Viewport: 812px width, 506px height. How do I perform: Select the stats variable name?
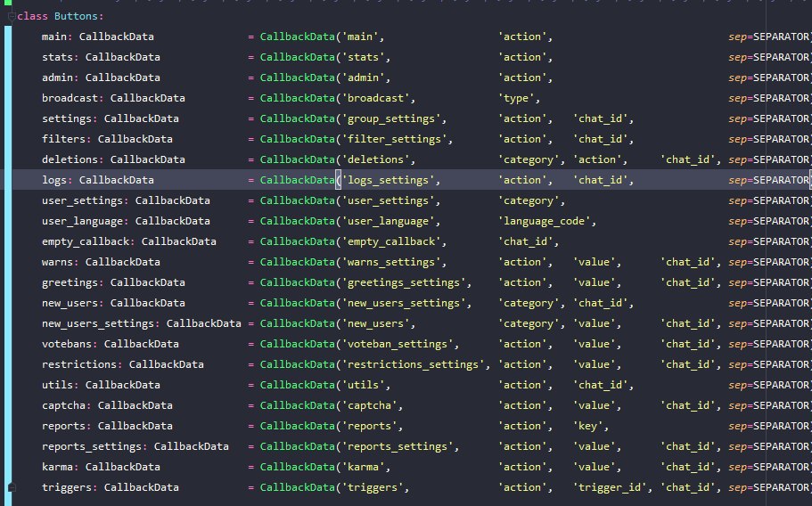click(x=57, y=57)
